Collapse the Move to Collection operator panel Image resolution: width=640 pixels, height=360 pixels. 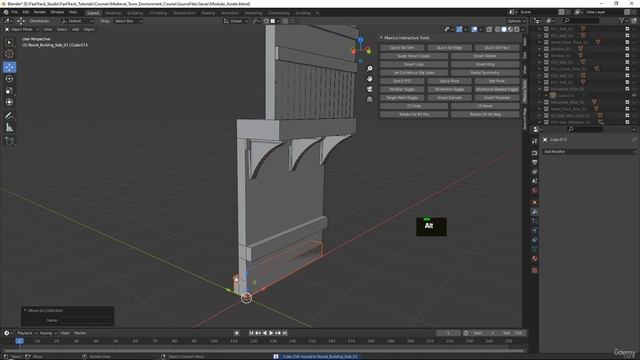tap(25, 311)
